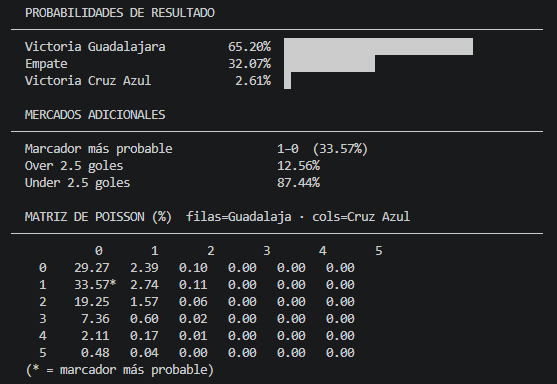The height and width of the screenshot is (384, 557).
Task: Click the matrix cell 0.11
Action: 193,285
